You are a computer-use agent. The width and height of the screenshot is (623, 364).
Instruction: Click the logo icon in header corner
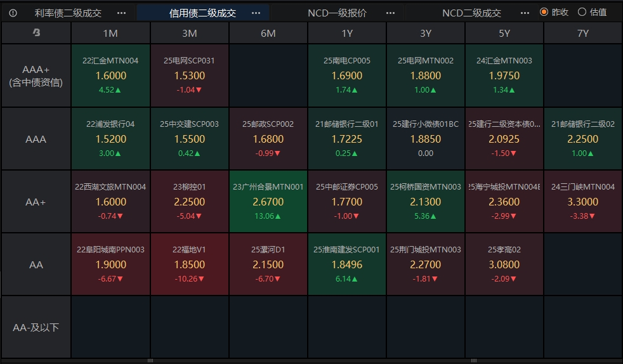pos(36,32)
